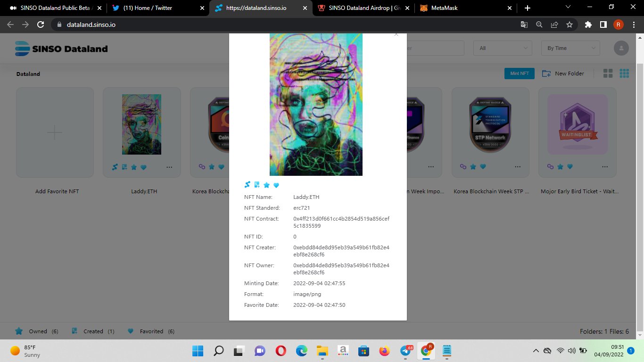Screen dimensions: 644x362
Task: Filter by Favorited (6) in the footer
Action: click(x=151, y=331)
